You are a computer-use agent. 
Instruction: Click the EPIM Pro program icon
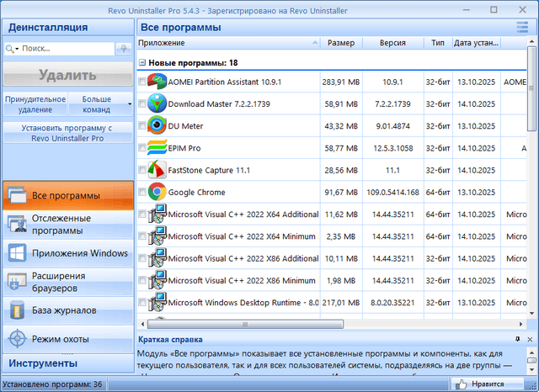pyautogui.click(x=157, y=148)
